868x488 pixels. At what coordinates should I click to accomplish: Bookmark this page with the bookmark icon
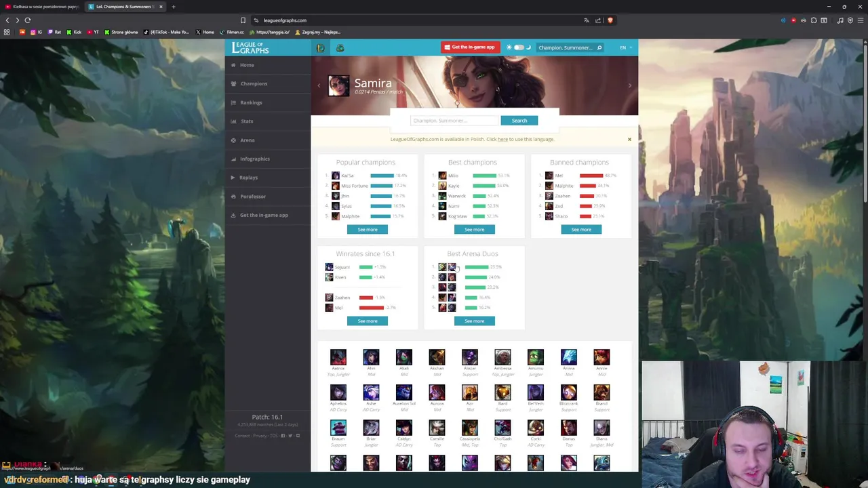click(243, 20)
